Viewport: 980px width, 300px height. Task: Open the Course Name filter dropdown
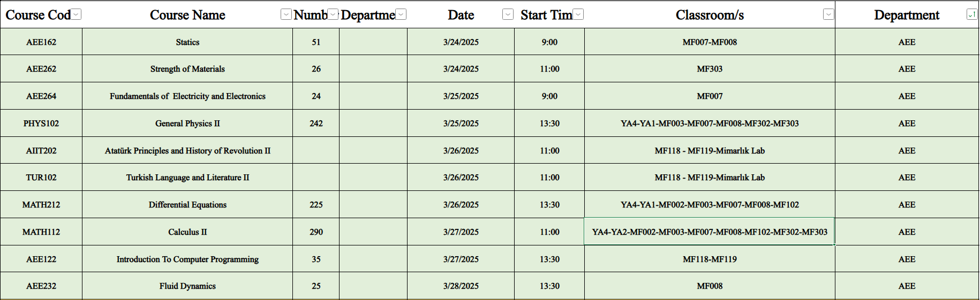pyautogui.click(x=287, y=14)
